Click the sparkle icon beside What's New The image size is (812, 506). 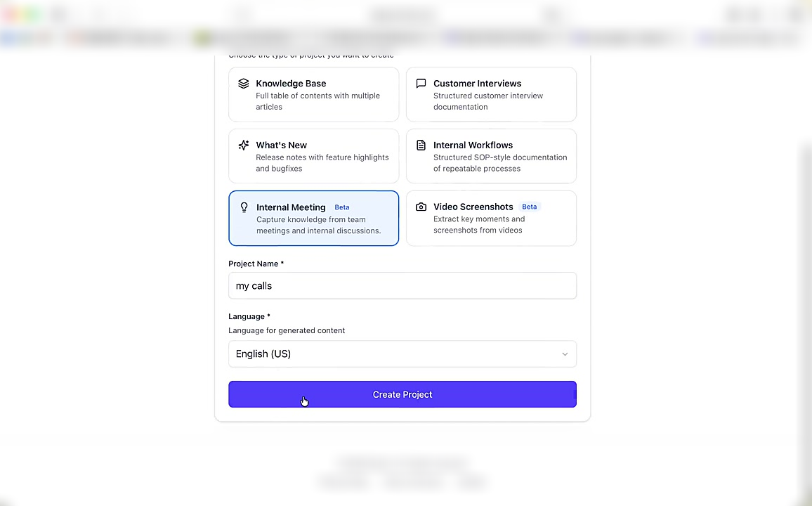pos(244,145)
